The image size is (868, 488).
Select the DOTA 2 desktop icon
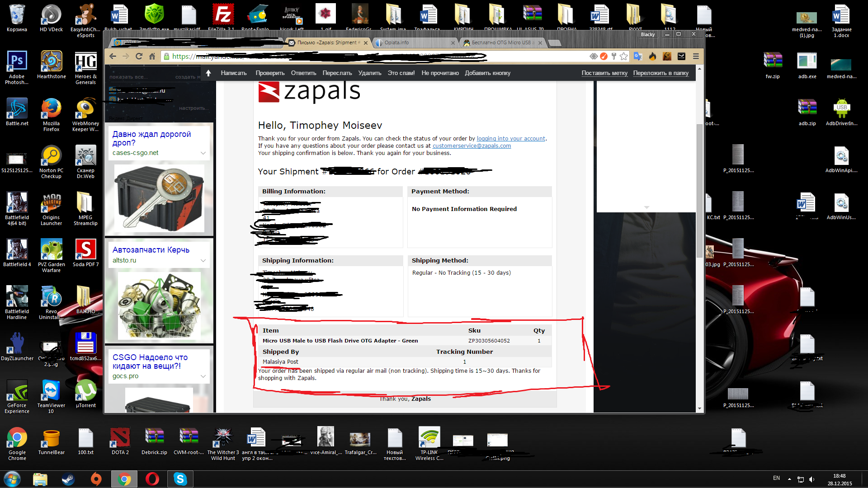(120, 441)
